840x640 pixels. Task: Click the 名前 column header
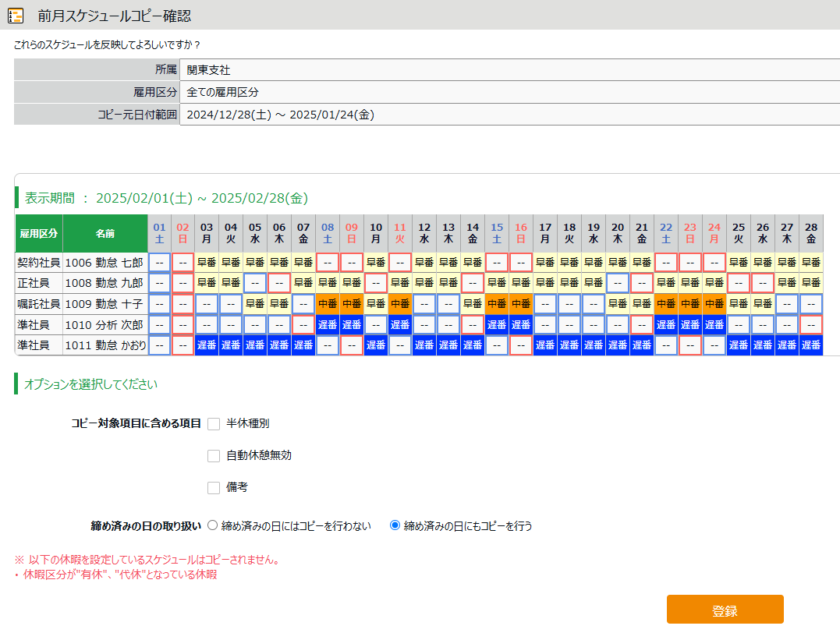(x=105, y=233)
